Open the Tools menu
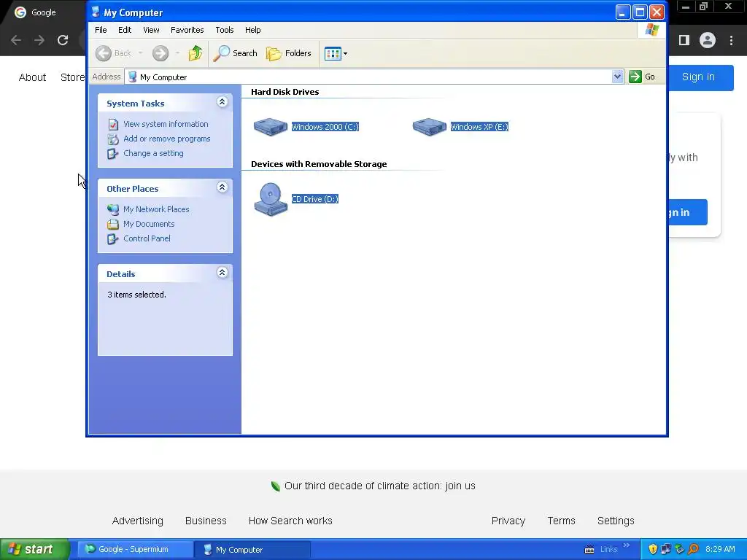747x560 pixels. point(225,30)
